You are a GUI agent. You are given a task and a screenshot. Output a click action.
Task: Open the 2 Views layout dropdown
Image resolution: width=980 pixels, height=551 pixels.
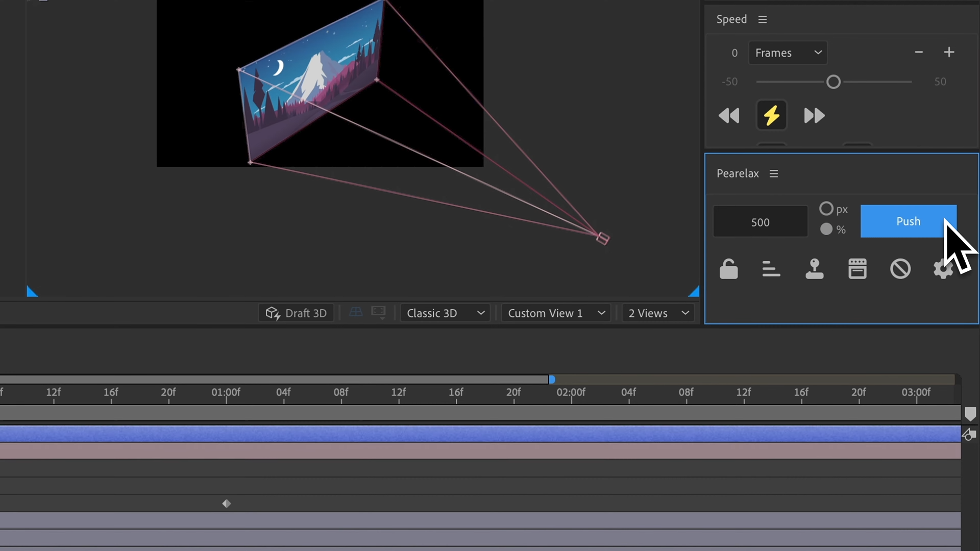[658, 313]
